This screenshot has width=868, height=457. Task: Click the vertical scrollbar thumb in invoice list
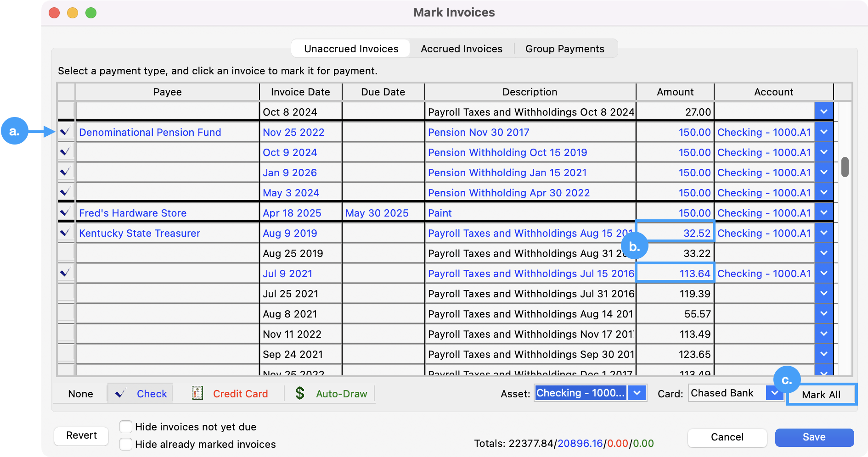(845, 167)
